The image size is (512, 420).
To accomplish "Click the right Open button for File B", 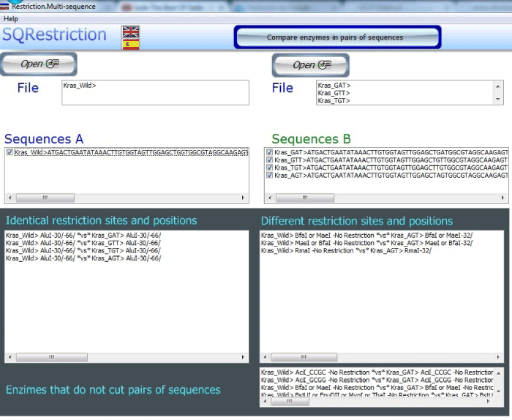I will coord(311,65).
